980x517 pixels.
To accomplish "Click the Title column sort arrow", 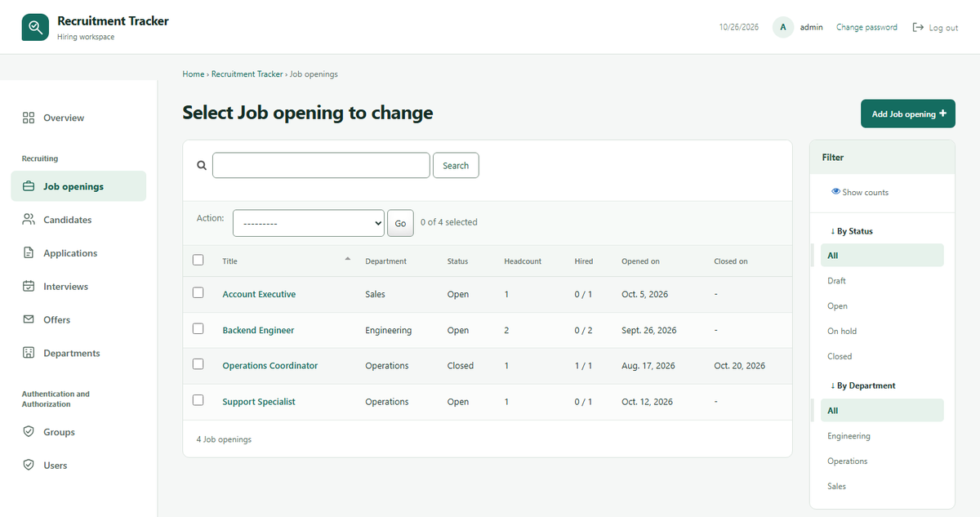I will pyautogui.click(x=348, y=259).
